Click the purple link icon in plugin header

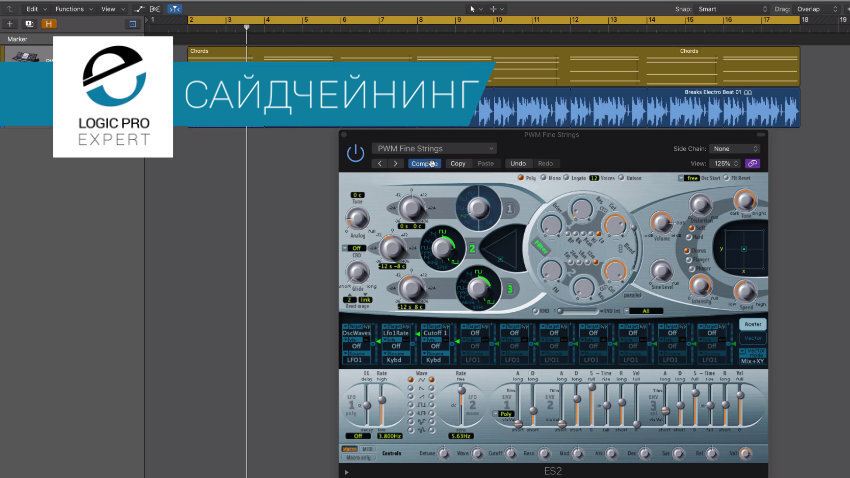pos(752,164)
